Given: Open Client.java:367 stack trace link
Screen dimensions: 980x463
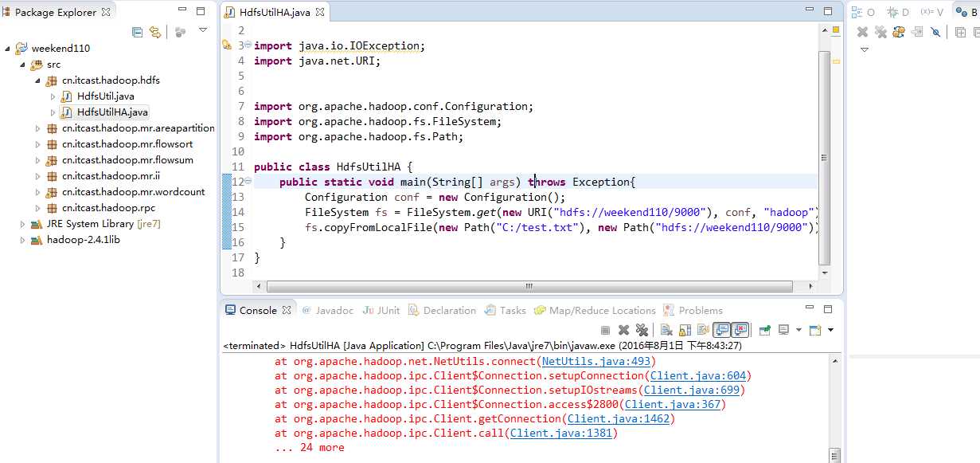Looking at the screenshot, I should tap(672, 405).
